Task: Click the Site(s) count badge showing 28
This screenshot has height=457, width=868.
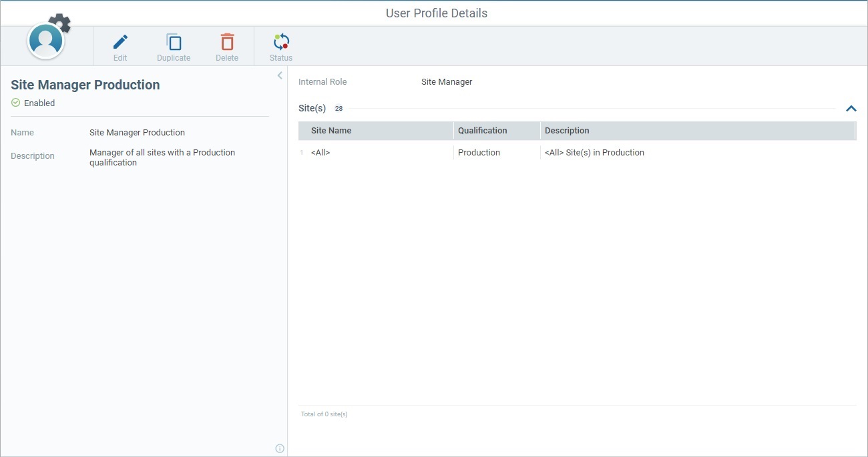Action: 339,107
